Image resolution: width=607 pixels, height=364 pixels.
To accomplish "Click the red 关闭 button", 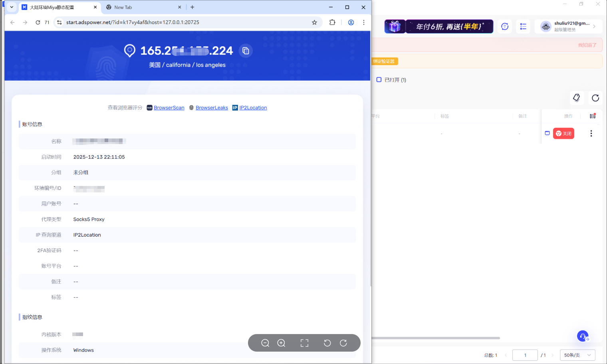I will pyautogui.click(x=563, y=133).
